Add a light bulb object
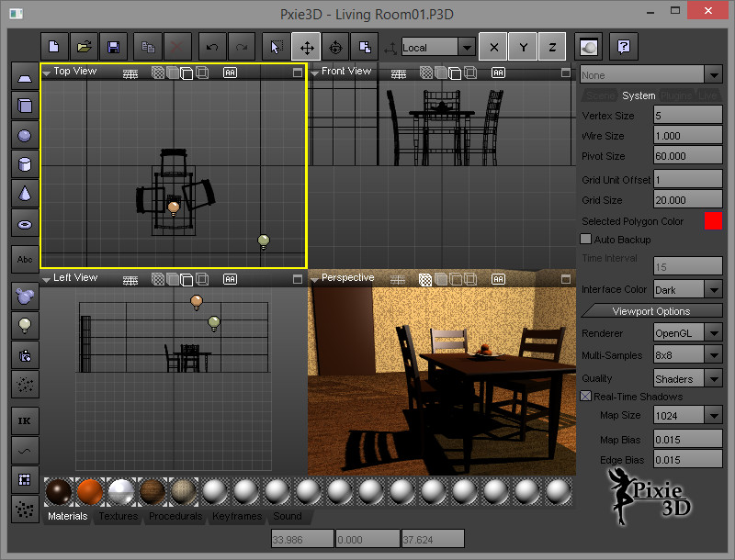 coord(25,324)
